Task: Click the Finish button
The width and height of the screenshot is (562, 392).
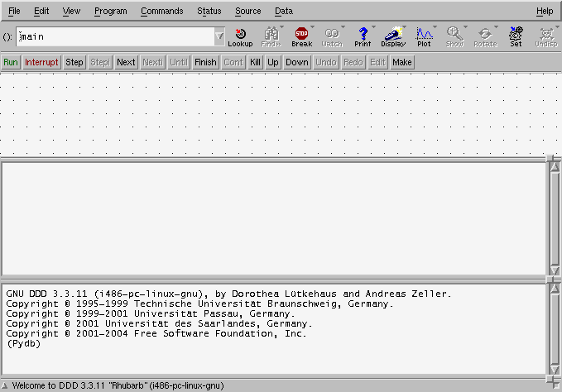Action: [205, 62]
